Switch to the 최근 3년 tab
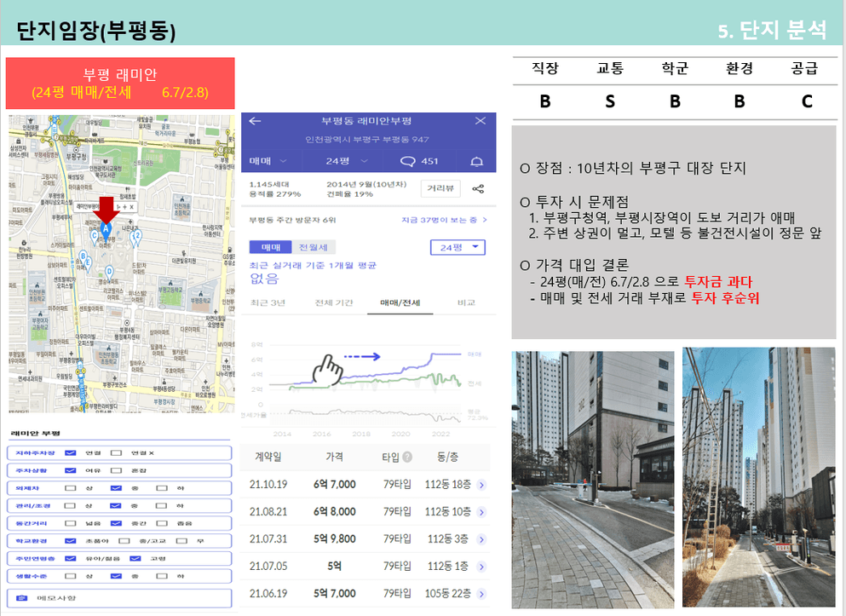The width and height of the screenshot is (846, 616). click(x=268, y=303)
